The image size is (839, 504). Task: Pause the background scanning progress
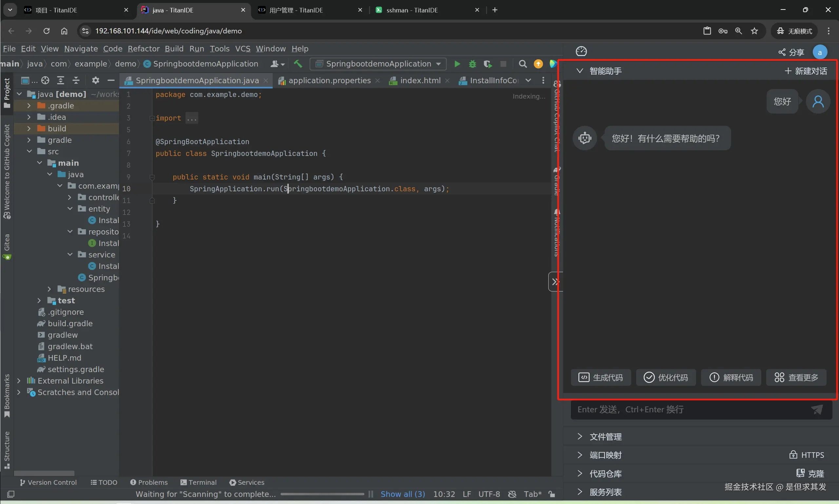tap(371, 494)
